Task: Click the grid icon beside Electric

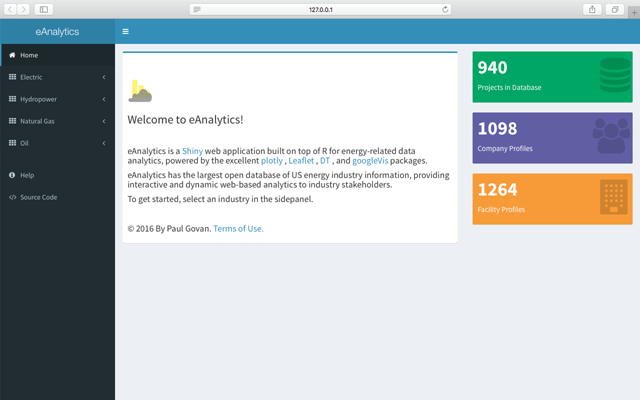Action: (12, 77)
